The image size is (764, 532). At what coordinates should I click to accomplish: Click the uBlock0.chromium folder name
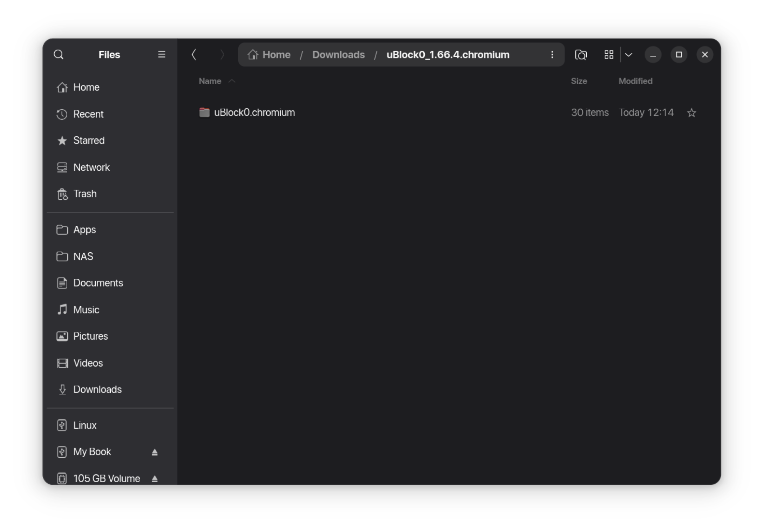(x=254, y=112)
